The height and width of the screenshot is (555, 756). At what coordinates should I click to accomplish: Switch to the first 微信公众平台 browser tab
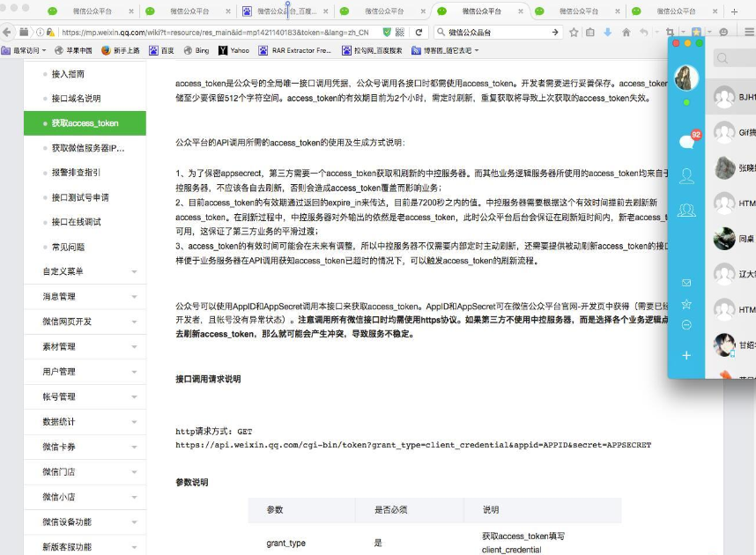(x=92, y=11)
